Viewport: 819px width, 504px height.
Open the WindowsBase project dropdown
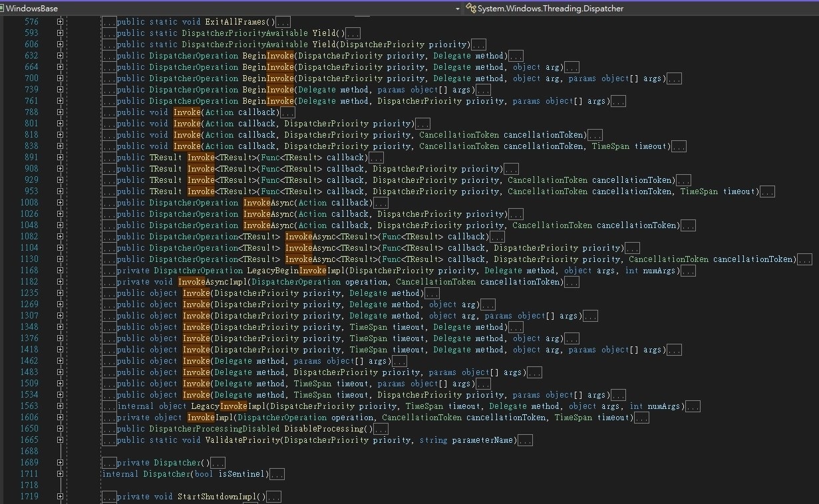click(x=457, y=9)
